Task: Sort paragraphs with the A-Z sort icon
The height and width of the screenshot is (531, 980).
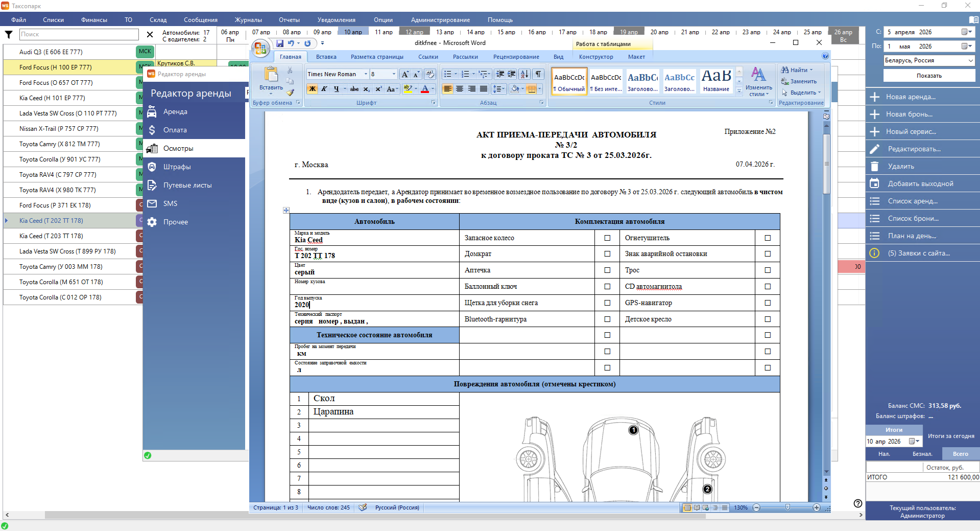Action: pos(525,74)
